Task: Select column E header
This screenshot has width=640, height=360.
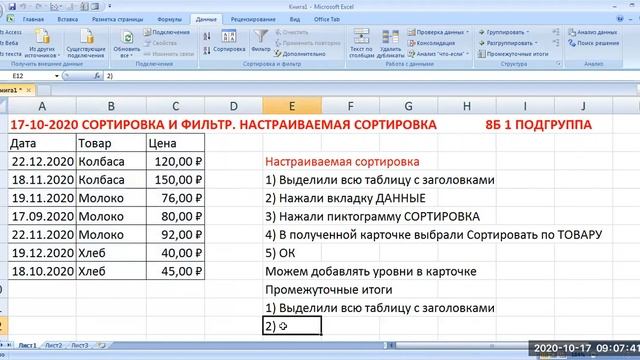Action: click(292, 106)
